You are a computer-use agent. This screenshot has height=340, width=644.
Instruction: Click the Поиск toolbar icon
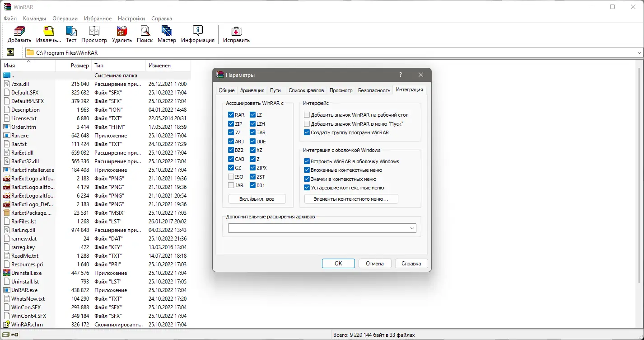click(145, 31)
